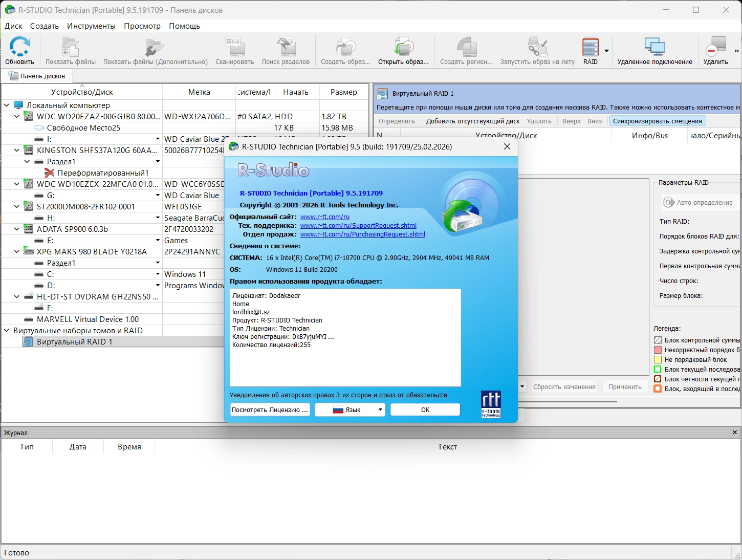Viewport: 742px width, 560px height.
Task: Click the Удалить toolbar icon
Action: click(715, 47)
